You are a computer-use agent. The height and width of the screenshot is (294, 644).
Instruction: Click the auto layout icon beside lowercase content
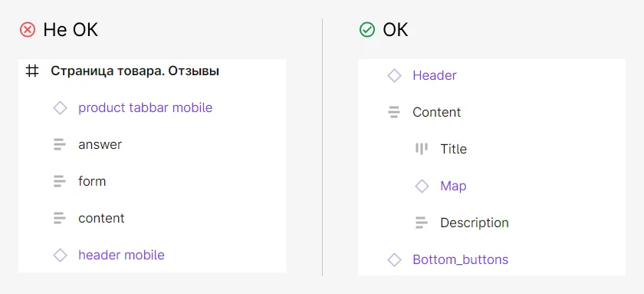tap(60, 218)
